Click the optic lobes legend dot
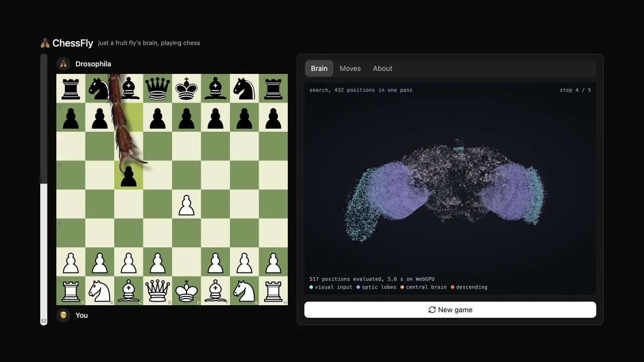 coord(358,287)
